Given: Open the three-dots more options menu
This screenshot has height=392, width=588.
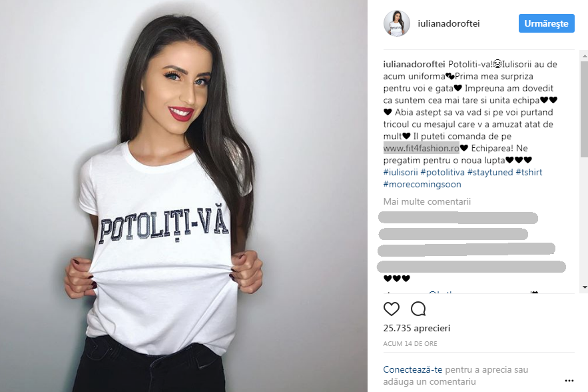Looking at the screenshot, I should pyautogui.click(x=569, y=381).
